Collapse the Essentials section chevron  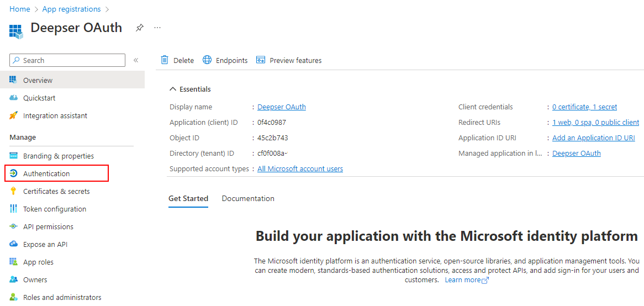pyautogui.click(x=173, y=89)
